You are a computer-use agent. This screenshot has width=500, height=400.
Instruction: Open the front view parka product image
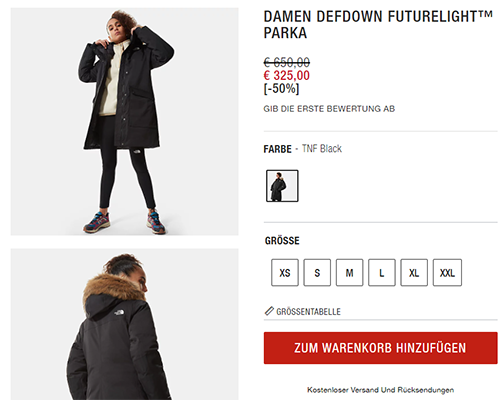124,122
